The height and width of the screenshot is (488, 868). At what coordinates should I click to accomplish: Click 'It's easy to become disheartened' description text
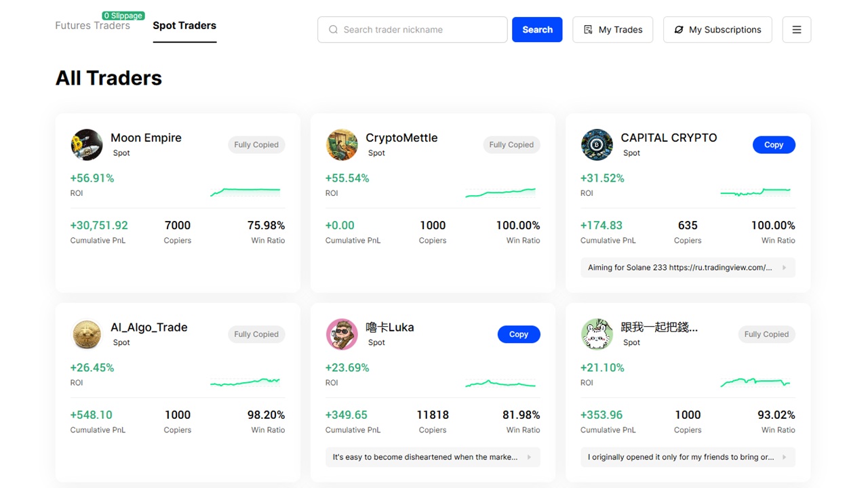(425, 457)
